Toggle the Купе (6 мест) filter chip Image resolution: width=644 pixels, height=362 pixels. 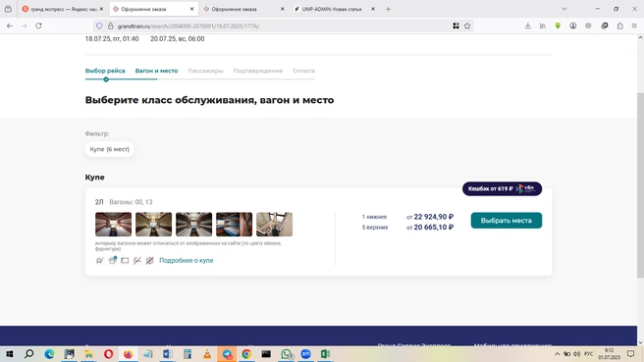pos(109,149)
